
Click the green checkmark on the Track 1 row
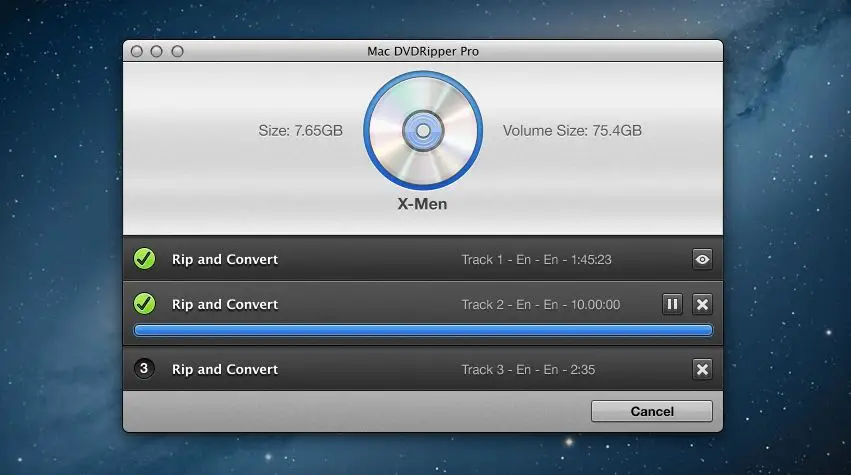pyautogui.click(x=144, y=259)
